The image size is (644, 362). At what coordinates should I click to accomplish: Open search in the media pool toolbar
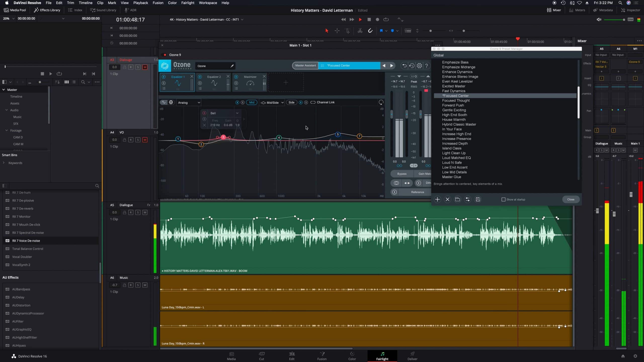(83, 82)
